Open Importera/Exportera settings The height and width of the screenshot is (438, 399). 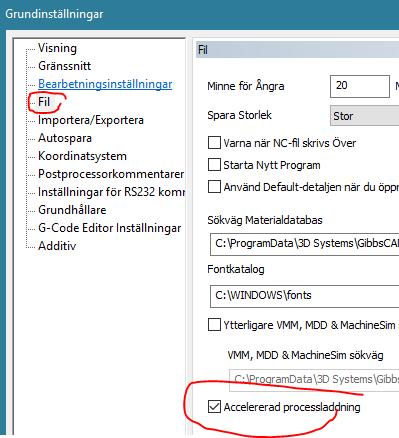(91, 120)
